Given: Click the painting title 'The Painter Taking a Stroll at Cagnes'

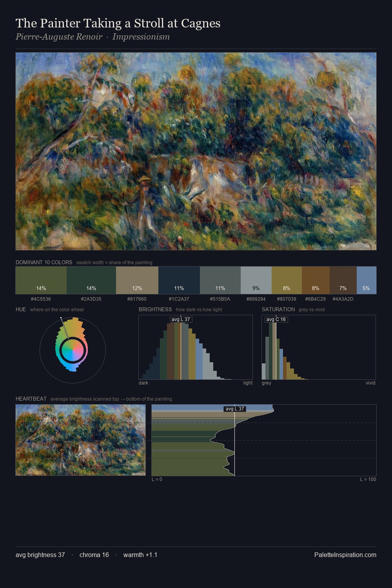Looking at the screenshot, I should [x=118, y=23].
